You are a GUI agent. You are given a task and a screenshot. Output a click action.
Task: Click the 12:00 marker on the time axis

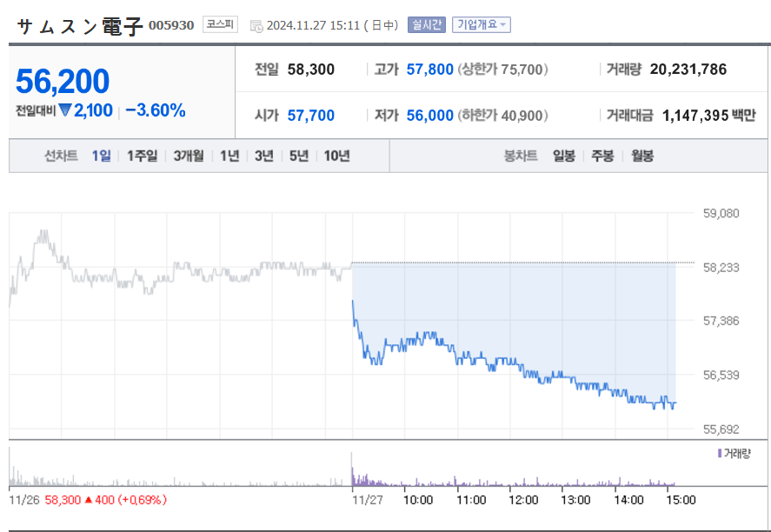[523, 500]
